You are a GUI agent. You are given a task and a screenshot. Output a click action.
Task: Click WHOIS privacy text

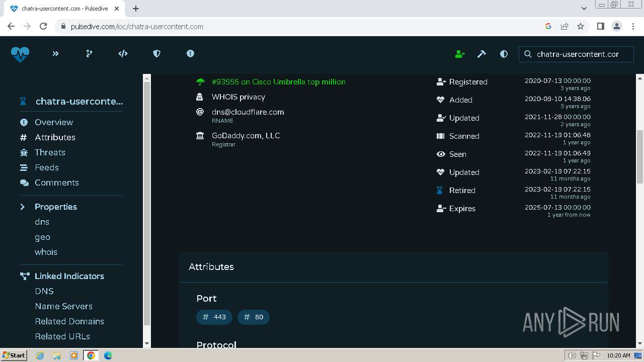coord(238,97)
